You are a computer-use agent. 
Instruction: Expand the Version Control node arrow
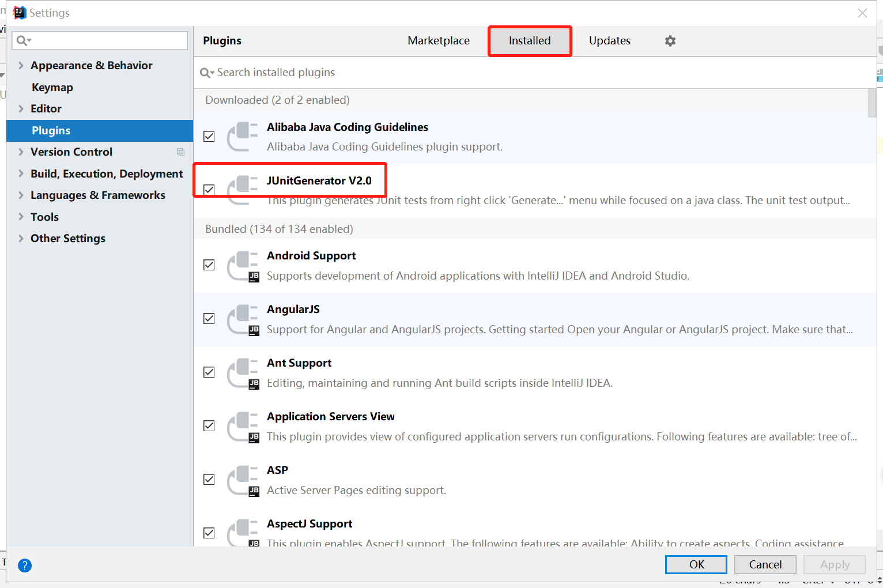pos(21,152)
